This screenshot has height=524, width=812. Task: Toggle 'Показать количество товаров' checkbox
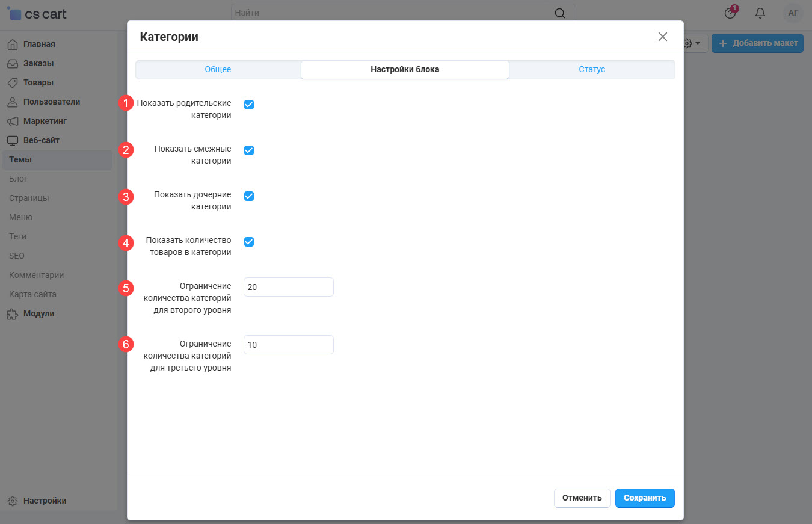click(249, 242)
